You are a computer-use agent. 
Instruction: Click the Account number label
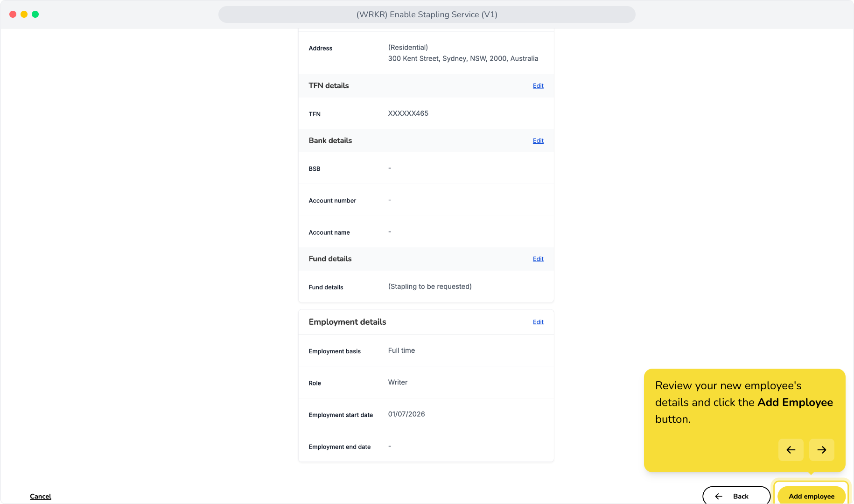pyautogui.click(x=332, y=201)
